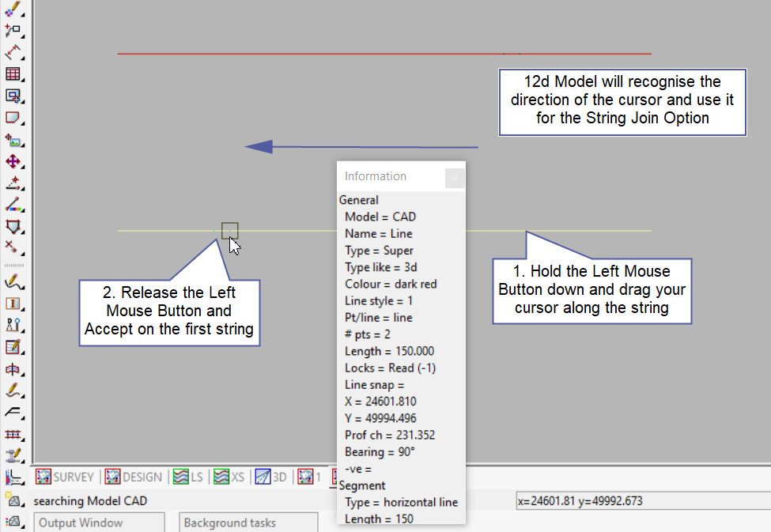Screen dimensions: 771x532
Task: Click the 'Y = 49994.496' information row
Action: [380, 418]
